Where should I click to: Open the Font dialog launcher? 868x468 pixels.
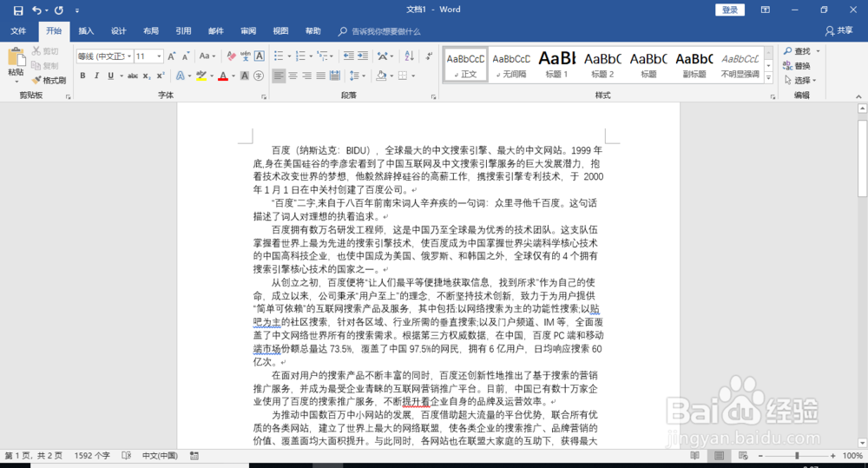264,97
